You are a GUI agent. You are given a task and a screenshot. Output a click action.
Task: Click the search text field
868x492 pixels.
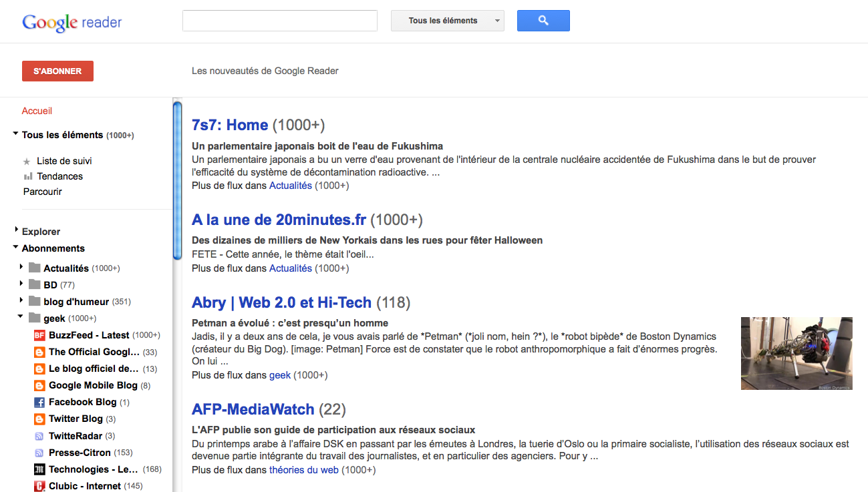pos(280,21)
